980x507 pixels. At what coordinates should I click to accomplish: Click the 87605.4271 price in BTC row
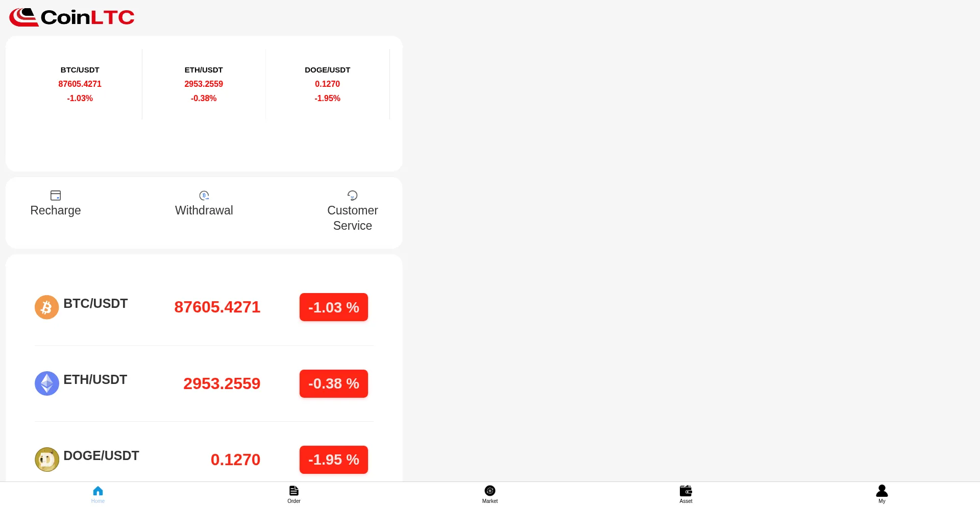click(217, 307)
